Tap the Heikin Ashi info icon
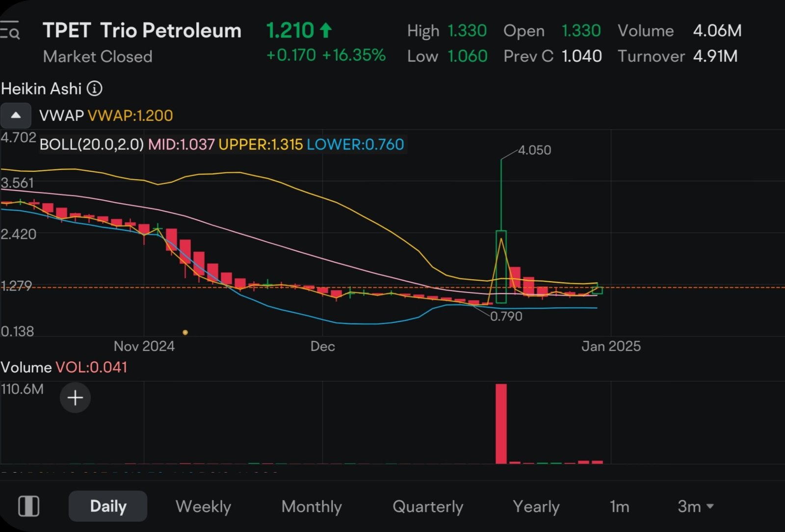 (x=95, y=89)
